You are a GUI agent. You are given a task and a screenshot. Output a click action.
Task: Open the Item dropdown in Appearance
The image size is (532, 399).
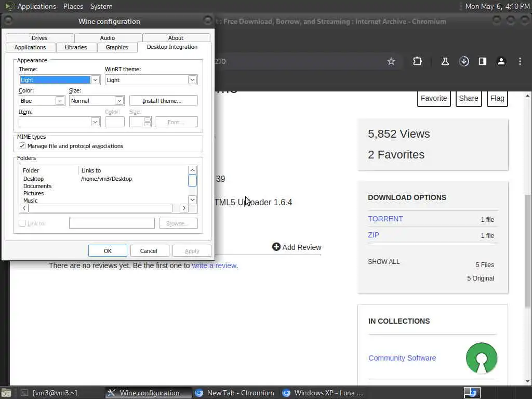(60, 122)
